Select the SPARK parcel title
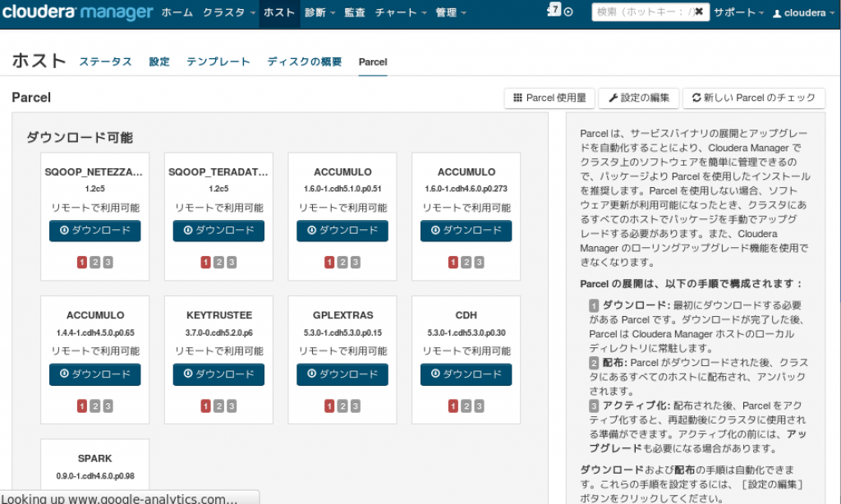Screen dimensions: 841x504 tap(95, 458)
